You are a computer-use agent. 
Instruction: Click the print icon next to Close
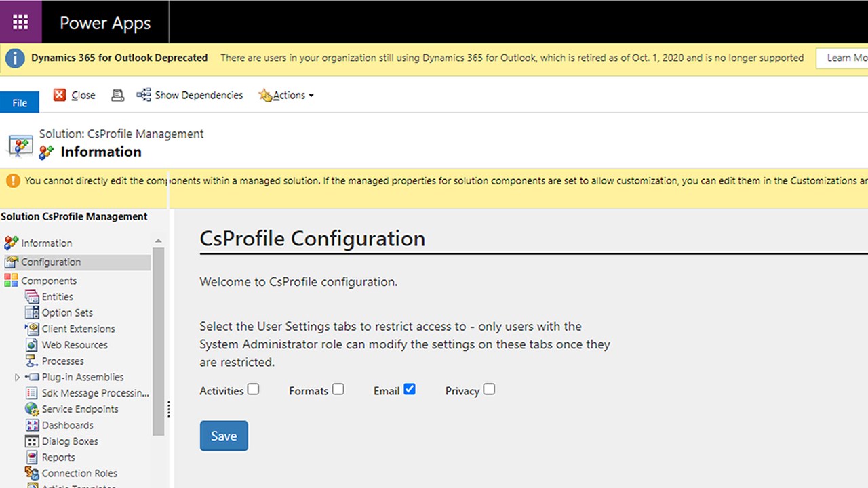117,96
